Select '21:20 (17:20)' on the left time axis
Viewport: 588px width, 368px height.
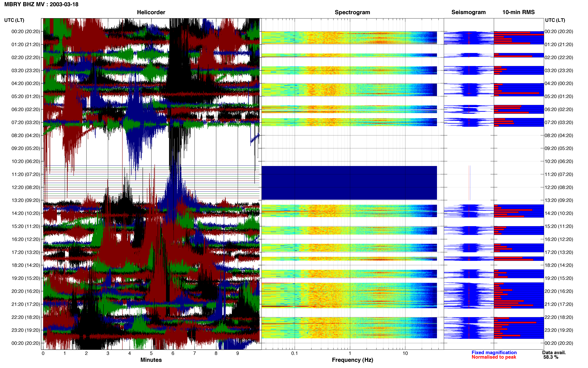click(x=26, y=304)
